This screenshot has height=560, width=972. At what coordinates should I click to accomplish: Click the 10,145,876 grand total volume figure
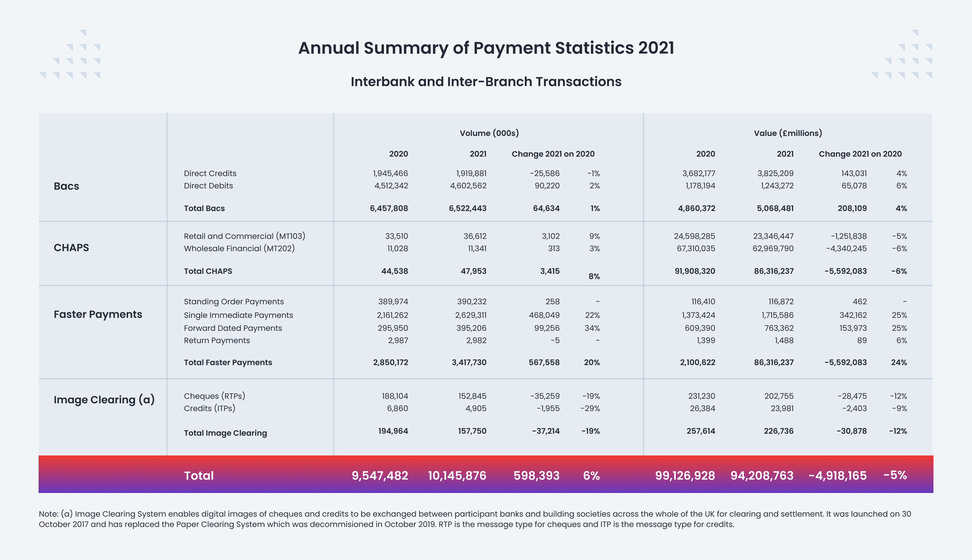tap(457, 476)
